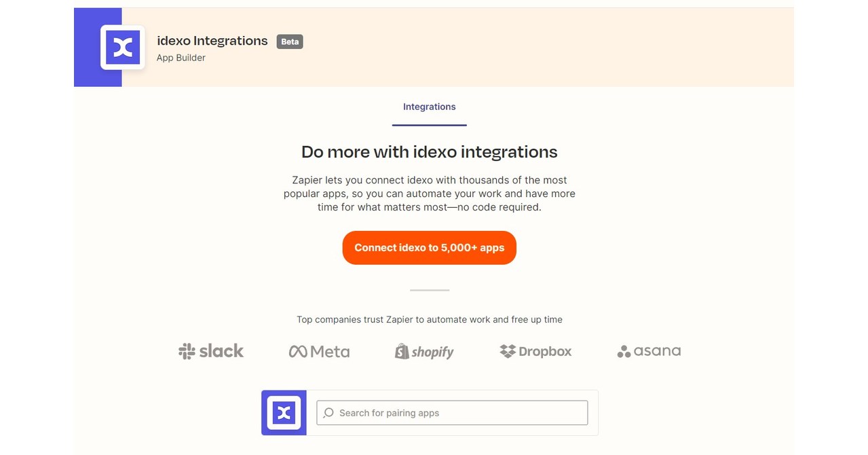Click the Dropbox logo
This screenshot has width=868, height=455.
click(x=535, y=351)
